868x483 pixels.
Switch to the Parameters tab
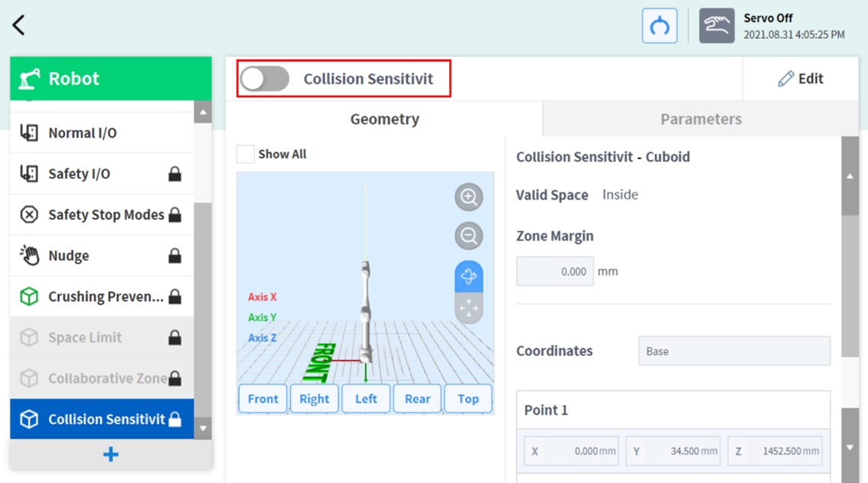(x=700, y=119)
